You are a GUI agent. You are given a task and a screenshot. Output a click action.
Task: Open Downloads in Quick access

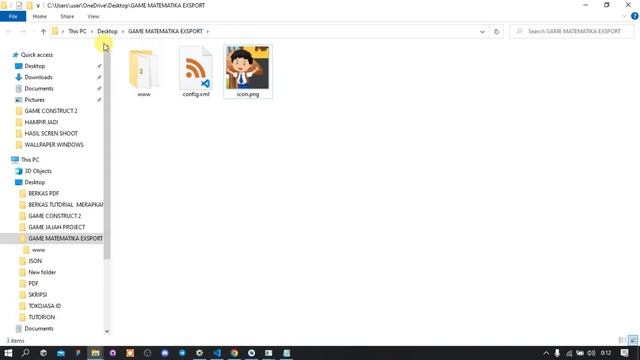click(38, 77)
